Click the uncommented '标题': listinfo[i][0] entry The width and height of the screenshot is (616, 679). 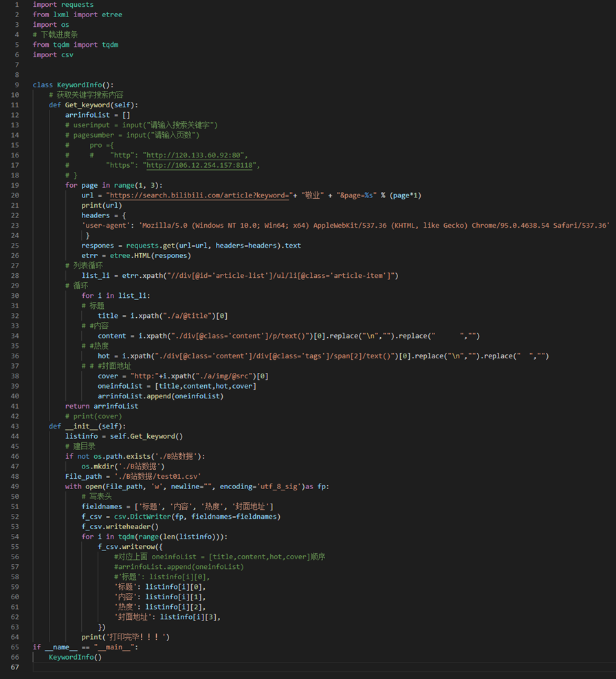point(159,587)
